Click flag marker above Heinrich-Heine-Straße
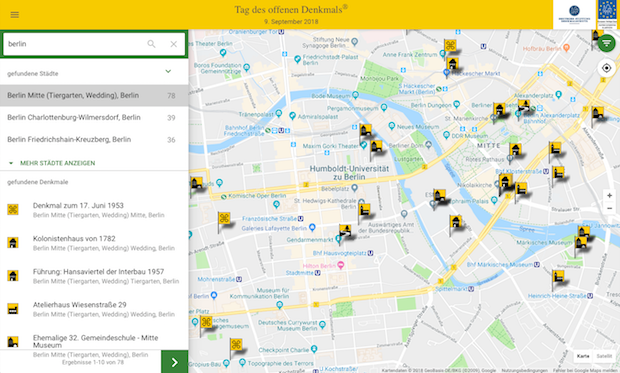620x373 pixels. (x=558, y=276)
